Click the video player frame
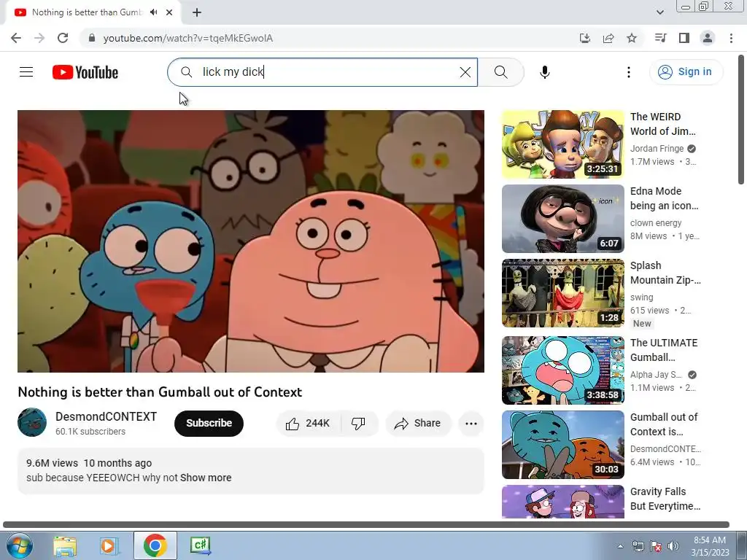Image resolution: width=747 pixels, height=560 pixels. (x=251, y=241)
